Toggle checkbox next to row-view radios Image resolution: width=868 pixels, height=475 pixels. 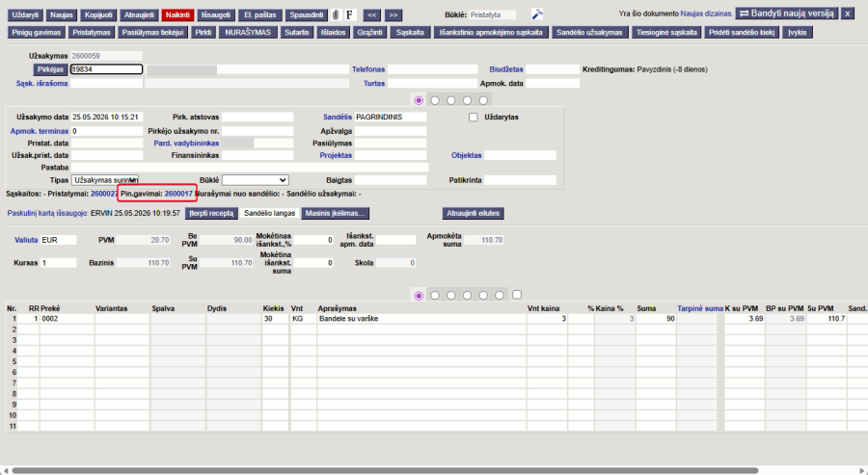pyautogui.click(x=517, y=295)
